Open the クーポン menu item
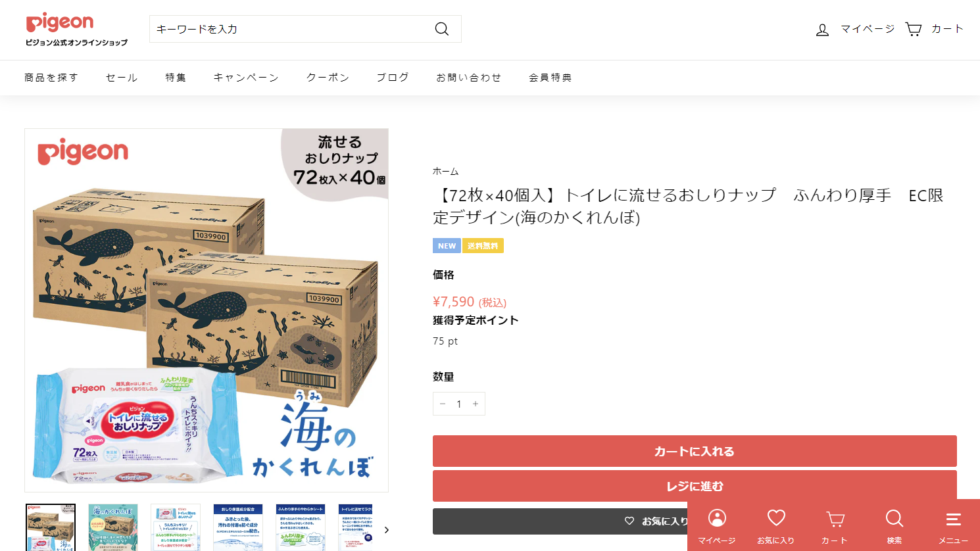The width and height of the screenshot is (980, 551). coord(328,78)
